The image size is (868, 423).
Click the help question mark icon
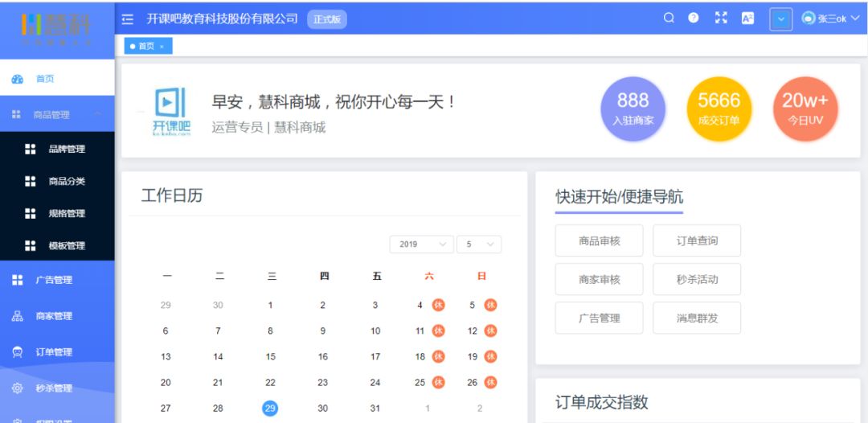(x=693, y=18)
